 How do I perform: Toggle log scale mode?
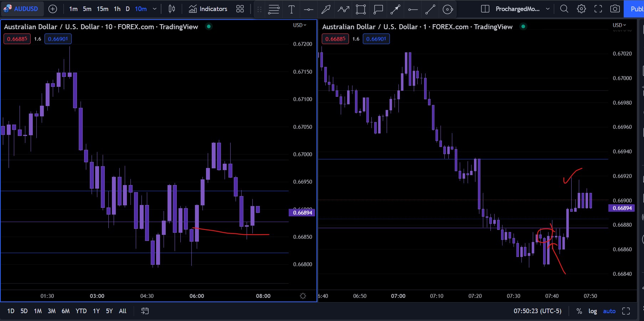click(x=593, y=311)
